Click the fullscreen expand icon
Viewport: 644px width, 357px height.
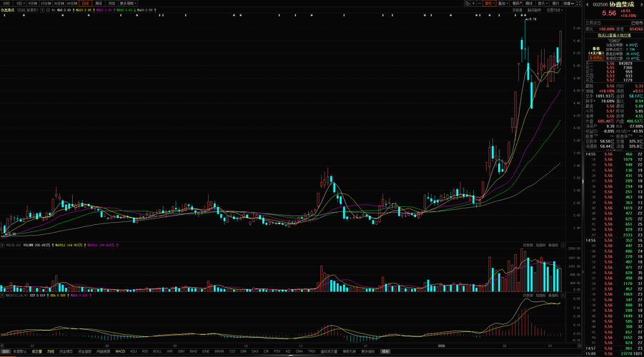coord(578,4)
